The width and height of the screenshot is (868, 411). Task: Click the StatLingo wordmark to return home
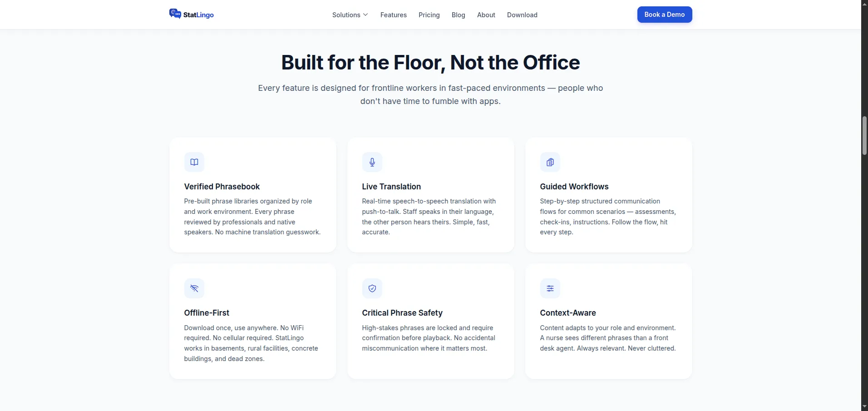198,14
